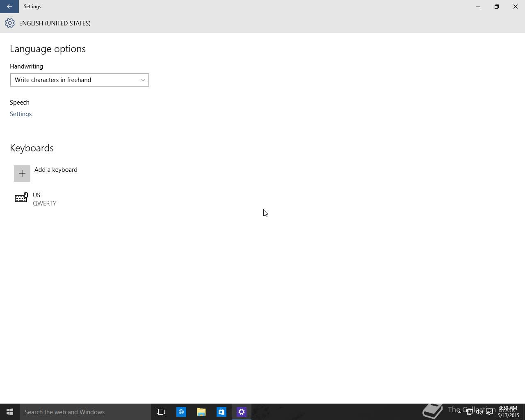Click the plus icon to add a keyboard

22,173
